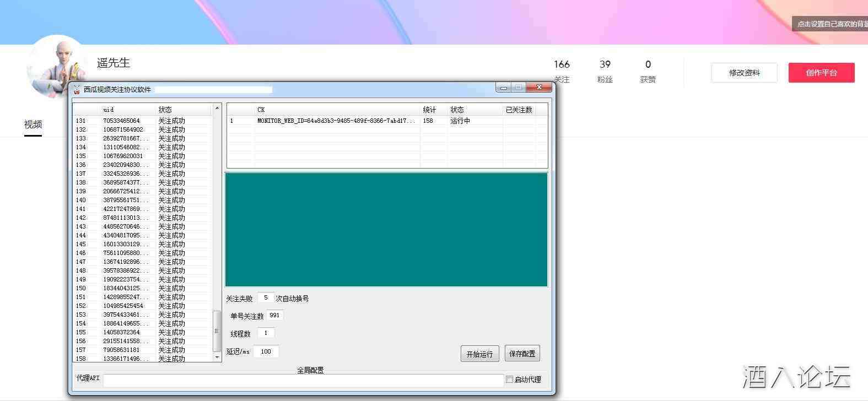868x401 pixels.
Task: Click the uid column header
Action: (x=128, y=110)
